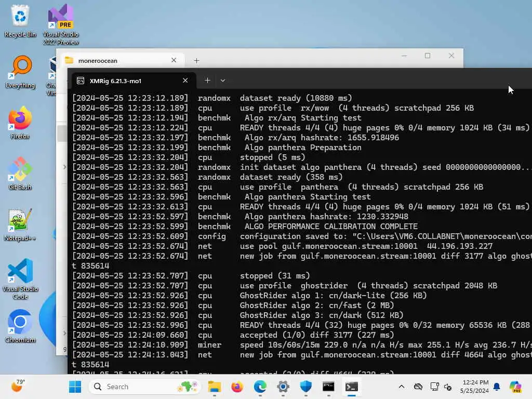The width and height of the screenshot is (532, 399).
Task: Add a new terminal tab
Action: 208,81
